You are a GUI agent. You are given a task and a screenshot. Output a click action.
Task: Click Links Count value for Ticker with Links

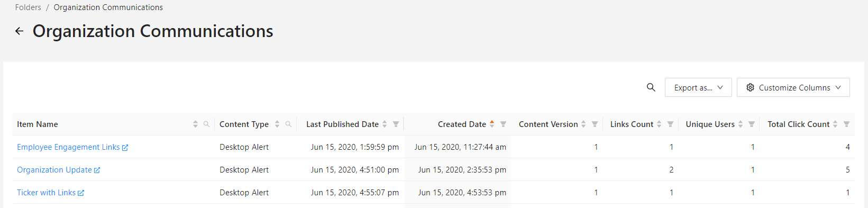[671, 193]
